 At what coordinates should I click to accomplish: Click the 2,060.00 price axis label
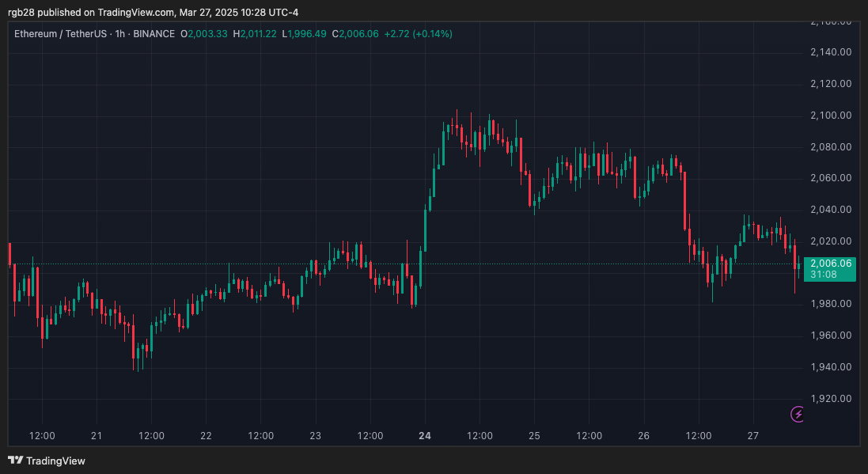pos(830,178)
